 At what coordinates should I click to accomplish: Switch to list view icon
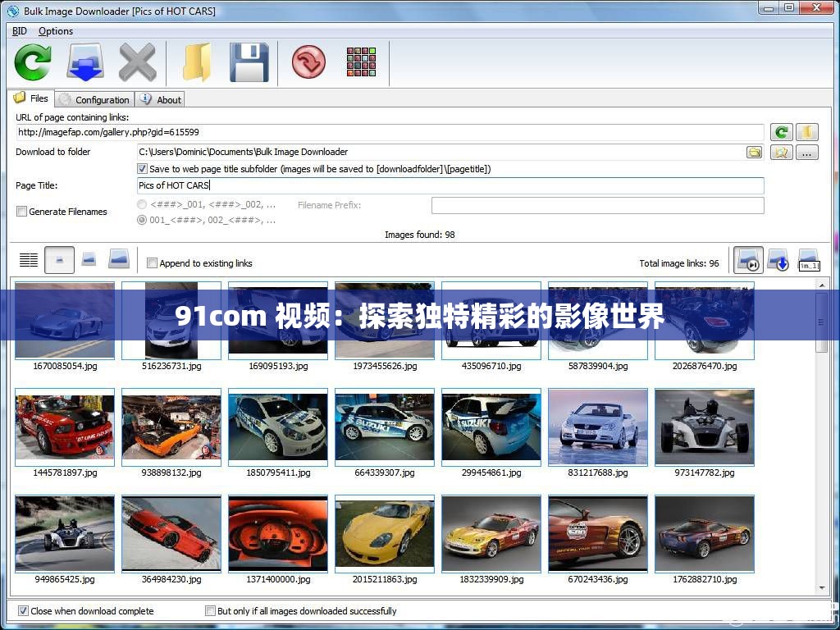coord(29,260)
